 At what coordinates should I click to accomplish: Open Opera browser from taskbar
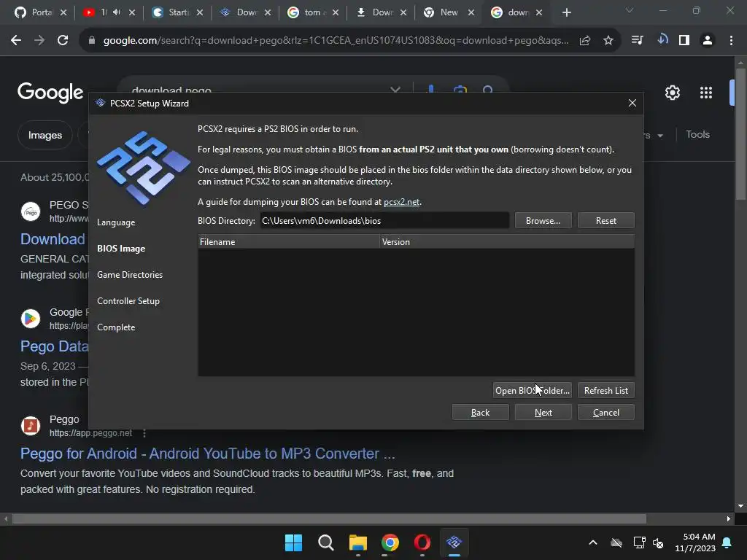422,542
